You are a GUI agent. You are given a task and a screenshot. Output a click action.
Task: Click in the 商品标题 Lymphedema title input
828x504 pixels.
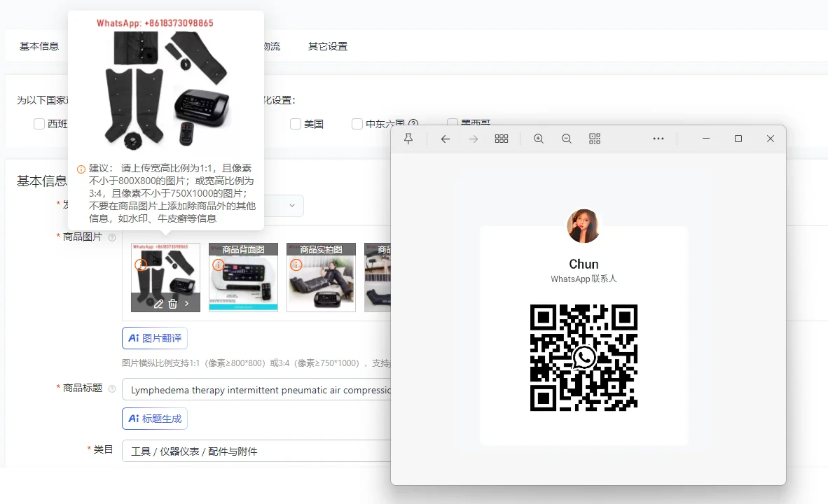click(256, 389)
